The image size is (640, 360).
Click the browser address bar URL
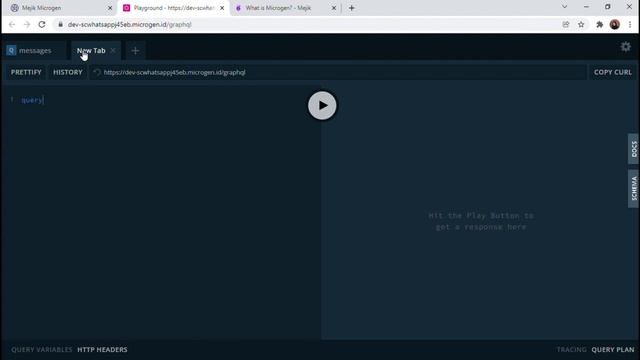pyautogui.click(x=129, y=24)
